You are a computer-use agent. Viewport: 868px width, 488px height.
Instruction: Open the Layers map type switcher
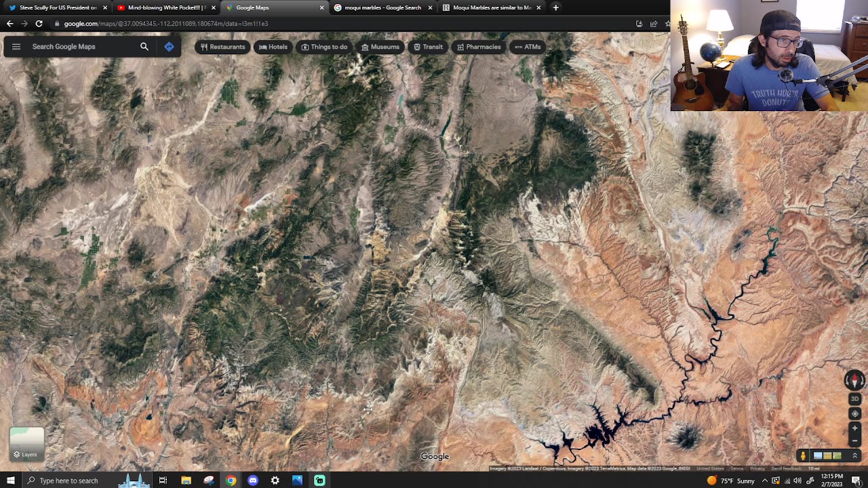[26, 444]
